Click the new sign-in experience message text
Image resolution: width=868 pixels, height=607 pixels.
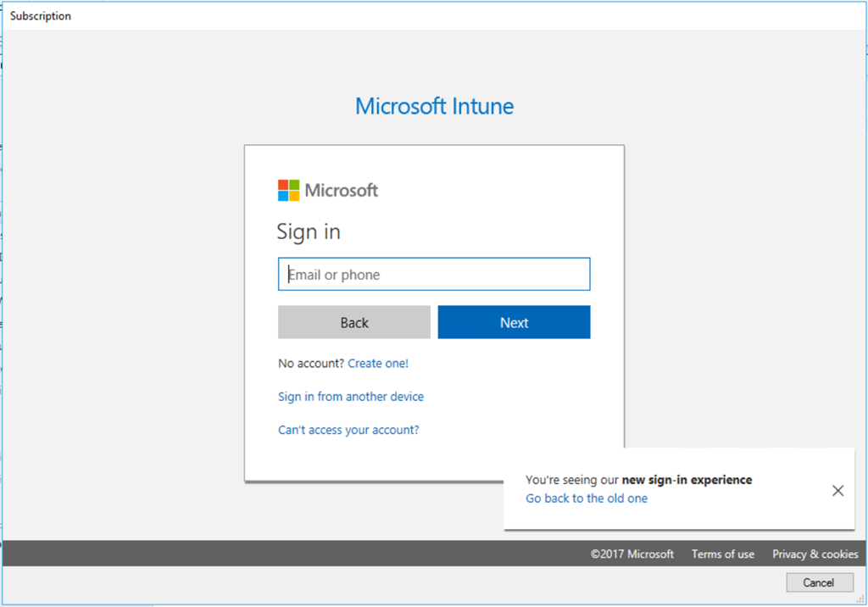click(x=638, y=480)
